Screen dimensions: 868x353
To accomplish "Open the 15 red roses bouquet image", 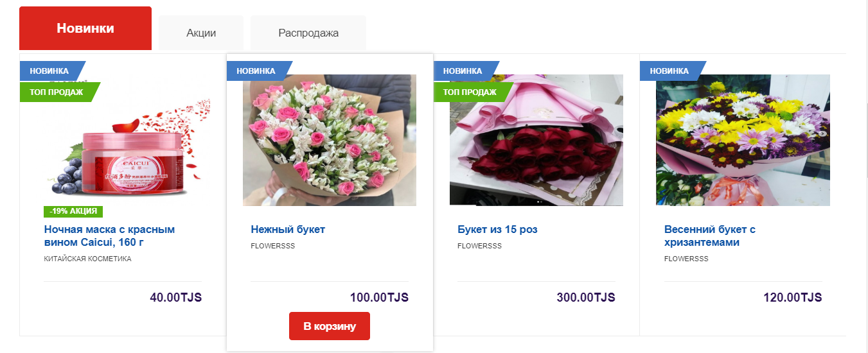I will coord(536,140).
